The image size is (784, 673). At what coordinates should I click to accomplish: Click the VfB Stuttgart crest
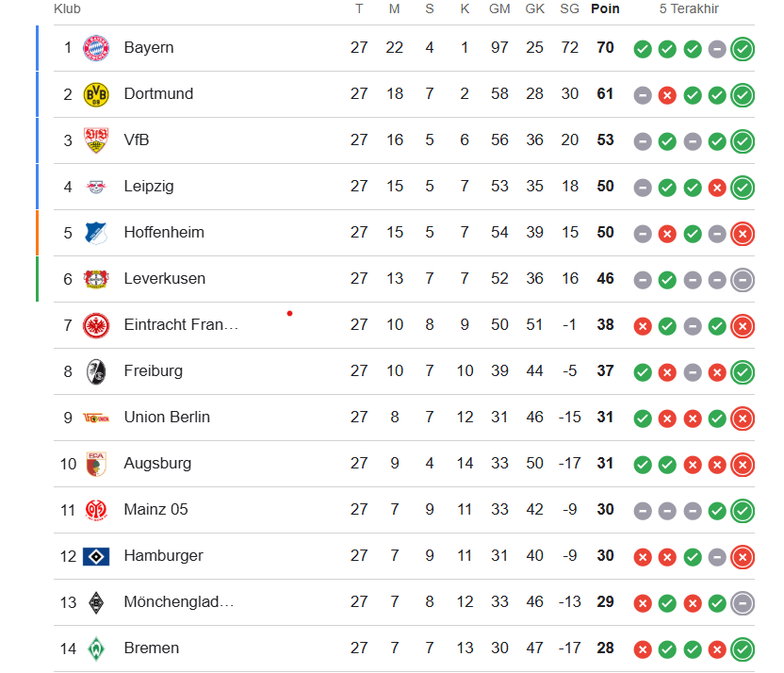(96, 140)
